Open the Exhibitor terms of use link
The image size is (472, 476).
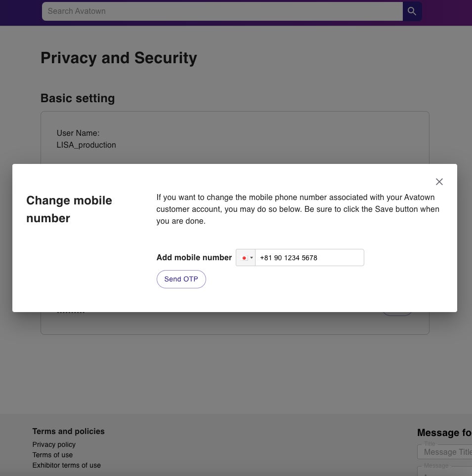tap(66, 465)
